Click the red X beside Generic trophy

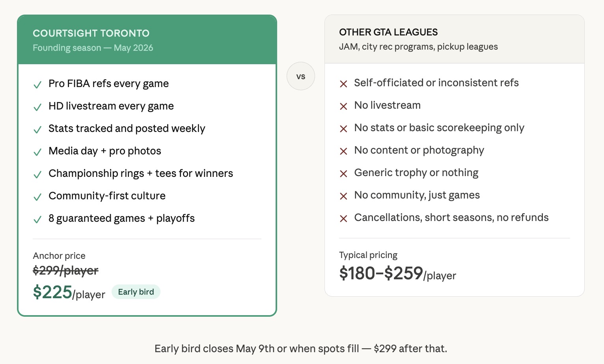tap(343, 174)
